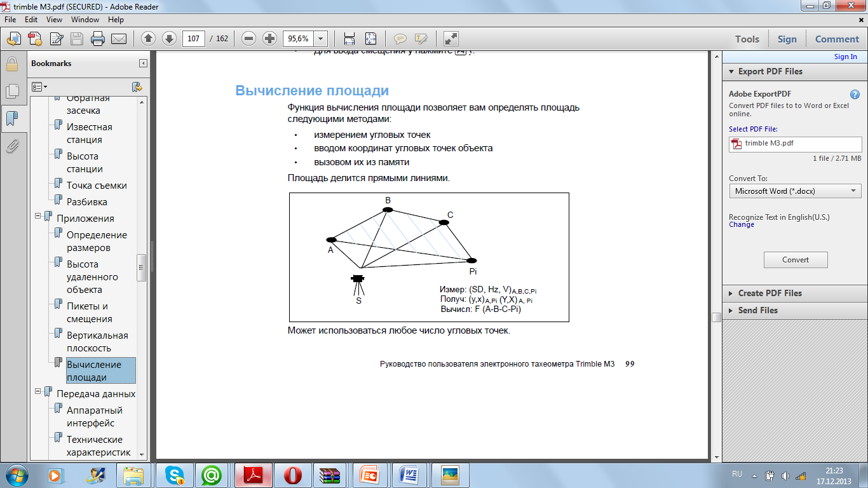Open the Security lock panel icon

[11, 64]
